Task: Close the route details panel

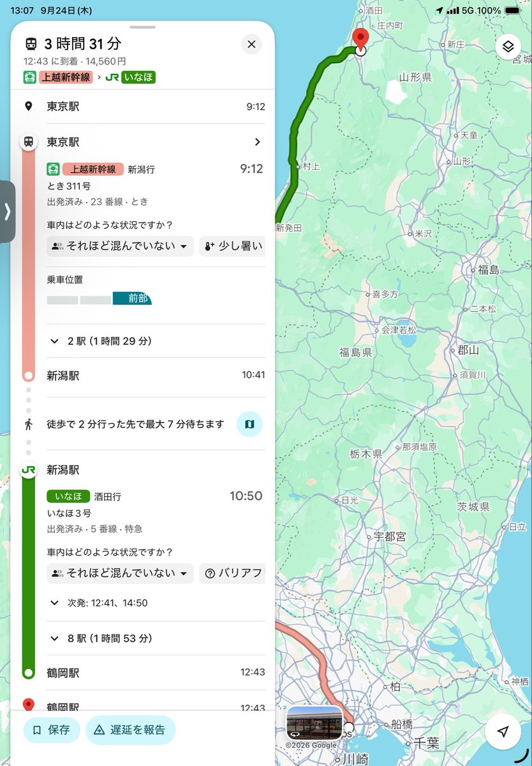Action: pos(251,44)
